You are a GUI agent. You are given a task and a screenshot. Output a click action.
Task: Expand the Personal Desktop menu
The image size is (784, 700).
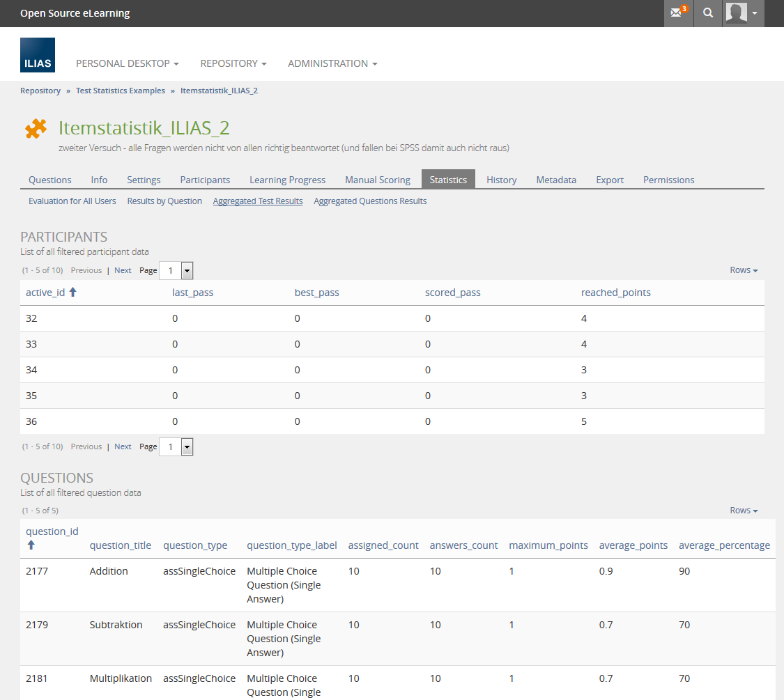pos(127,63)
